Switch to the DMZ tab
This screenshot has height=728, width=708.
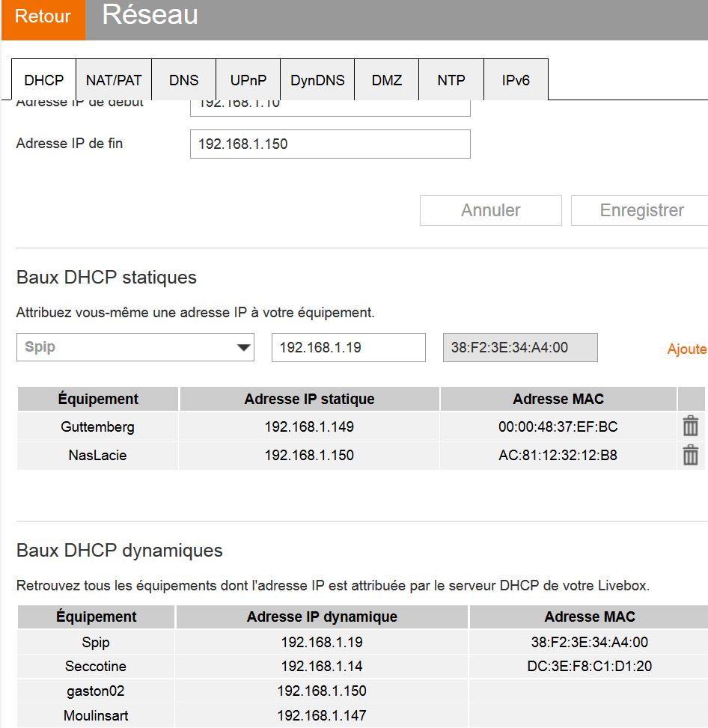point(386,79)
